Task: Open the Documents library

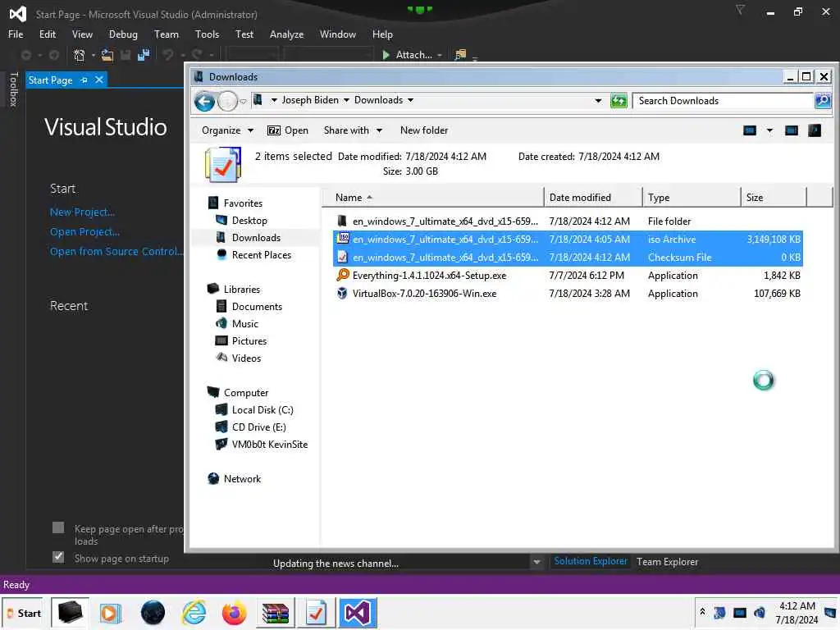Action: click(257, 307)
